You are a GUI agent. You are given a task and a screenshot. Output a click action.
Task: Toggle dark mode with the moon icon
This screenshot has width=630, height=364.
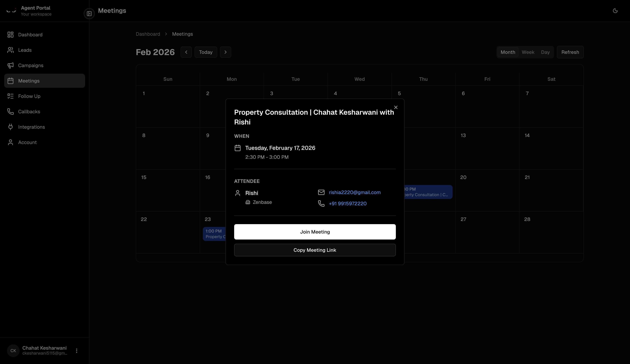(615, 10)
